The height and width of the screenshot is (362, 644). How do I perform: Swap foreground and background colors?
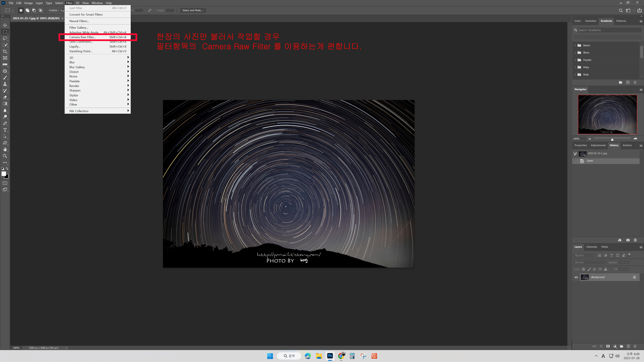pyautogui.click(x=7, y=169)
